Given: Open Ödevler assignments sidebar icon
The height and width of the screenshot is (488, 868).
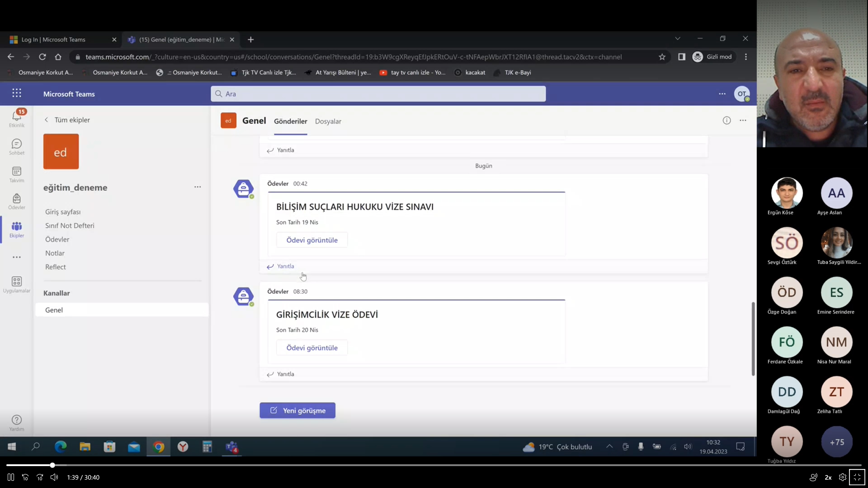Looking at the screenshot, I should [x=17, y=201].
